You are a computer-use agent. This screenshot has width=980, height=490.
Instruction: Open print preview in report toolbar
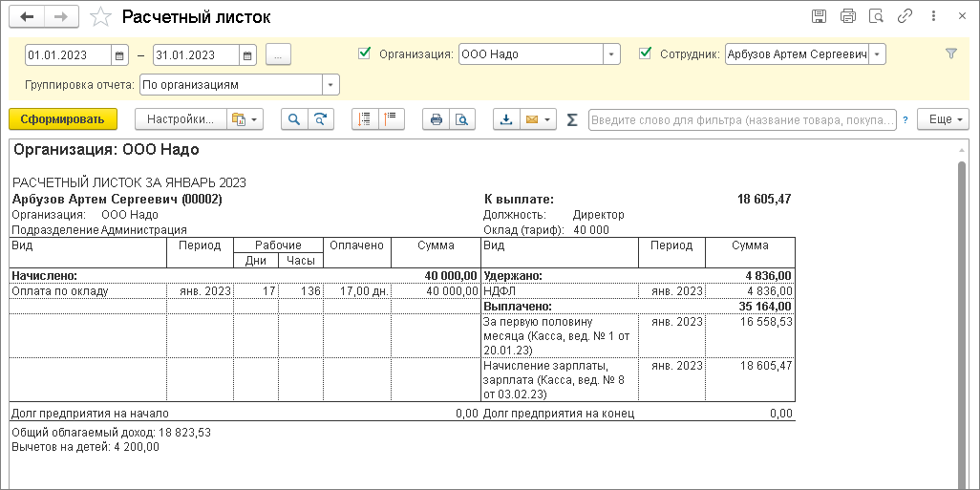click(461, 119)
